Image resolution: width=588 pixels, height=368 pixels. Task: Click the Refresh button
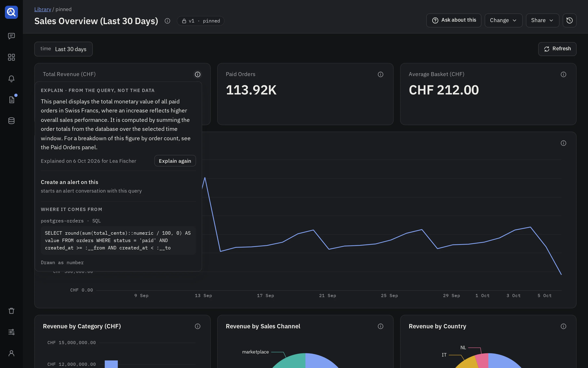[557, 49]
